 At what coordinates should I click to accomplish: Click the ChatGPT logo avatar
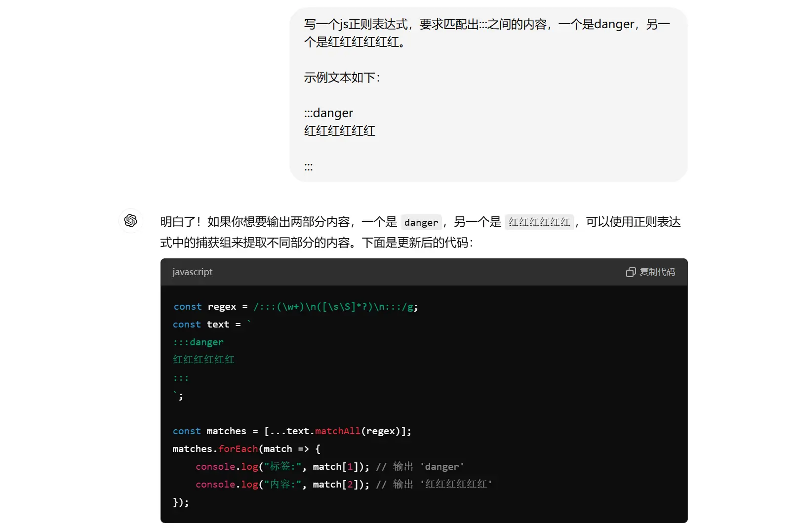point(131,220)
